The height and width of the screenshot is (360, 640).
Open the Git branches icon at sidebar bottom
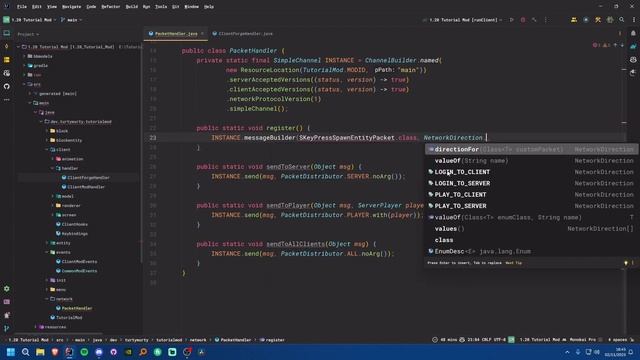7,328
